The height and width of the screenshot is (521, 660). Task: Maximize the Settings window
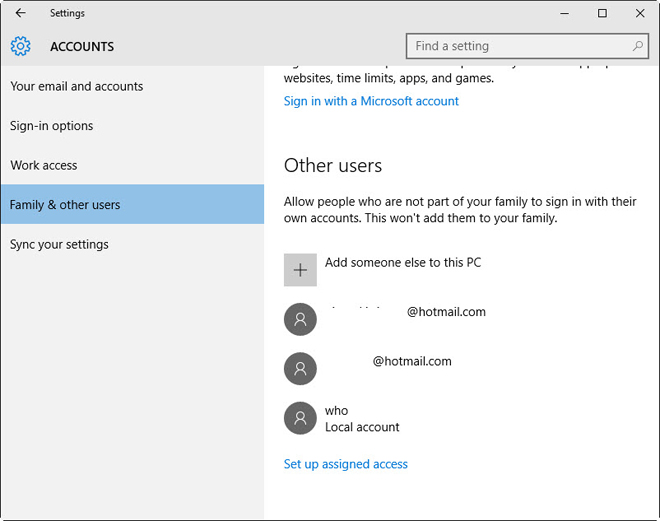602,13
